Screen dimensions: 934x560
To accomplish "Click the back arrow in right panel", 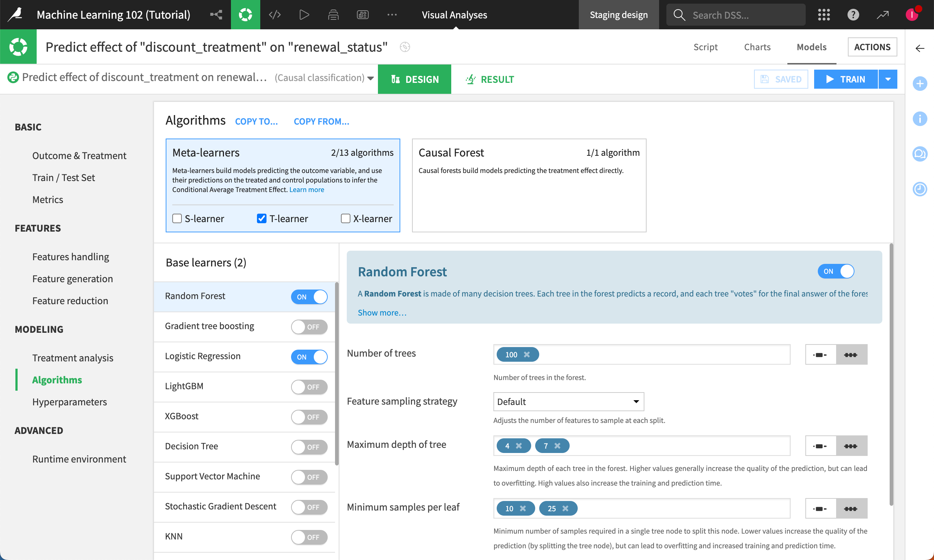I will click(920, 48).
